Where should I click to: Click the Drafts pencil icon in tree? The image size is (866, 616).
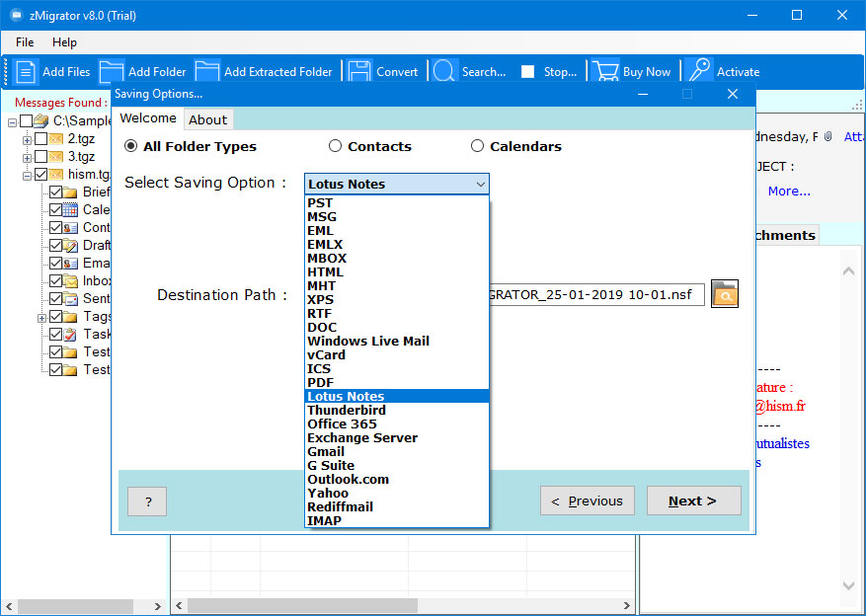tap(70, 245)
